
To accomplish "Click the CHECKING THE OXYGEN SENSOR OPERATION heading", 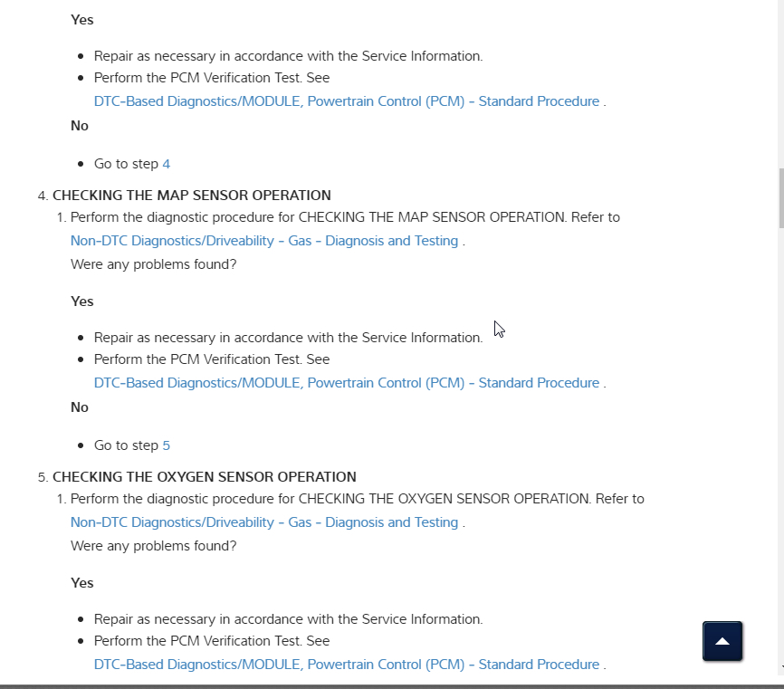I will tap(205, 476).
